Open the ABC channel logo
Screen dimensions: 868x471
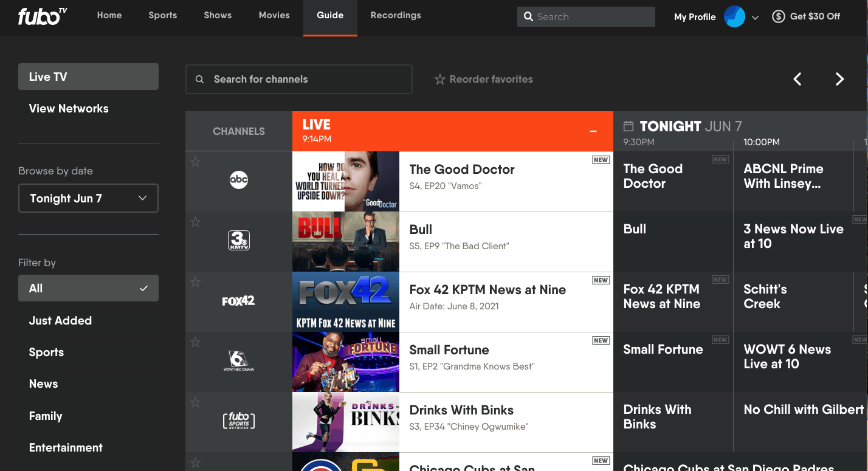[238, 180]
